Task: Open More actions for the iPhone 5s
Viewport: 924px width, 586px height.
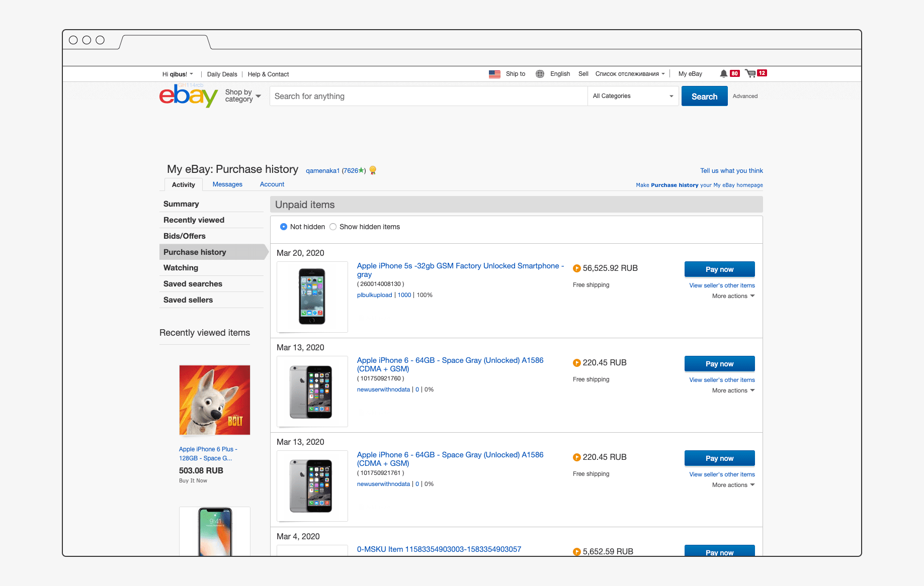Action: 733,296
